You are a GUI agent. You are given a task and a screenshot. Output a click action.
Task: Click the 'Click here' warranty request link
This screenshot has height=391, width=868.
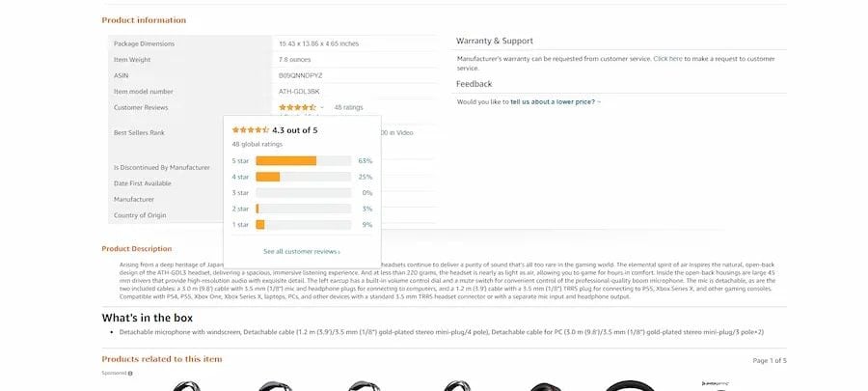(x=667, y=59)
